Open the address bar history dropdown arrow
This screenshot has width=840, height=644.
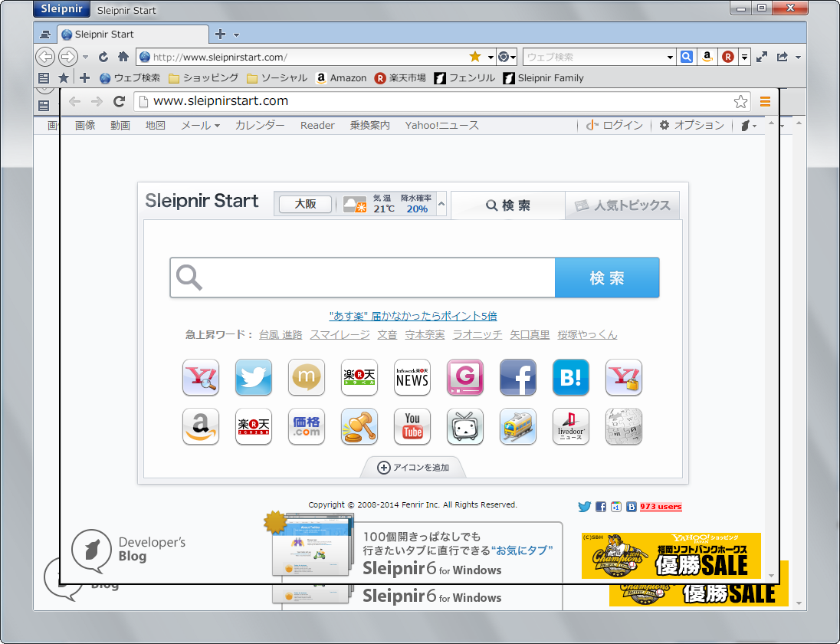tap(491, 57)
